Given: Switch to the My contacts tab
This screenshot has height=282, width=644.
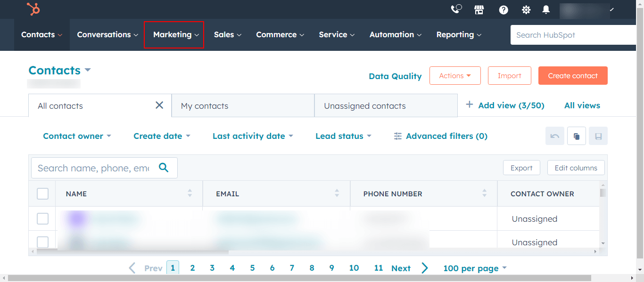Looking at the screenshot, I should [204, 105].
